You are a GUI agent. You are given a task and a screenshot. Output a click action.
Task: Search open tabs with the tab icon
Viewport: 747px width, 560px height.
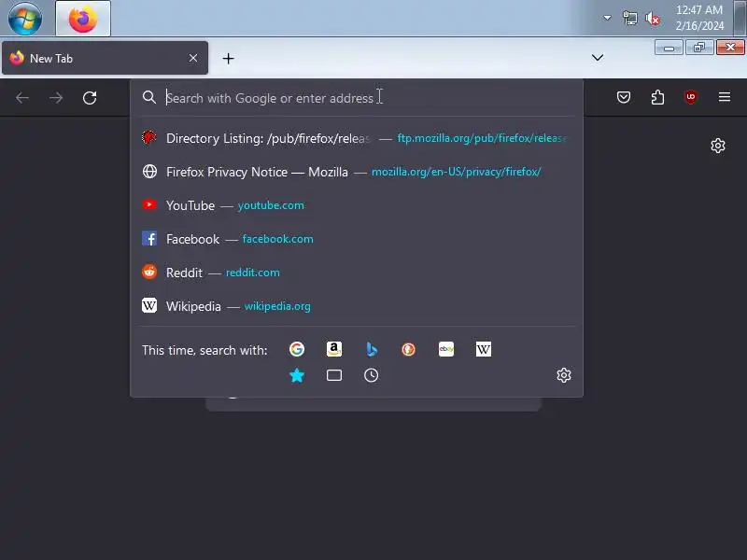(334, 375)
